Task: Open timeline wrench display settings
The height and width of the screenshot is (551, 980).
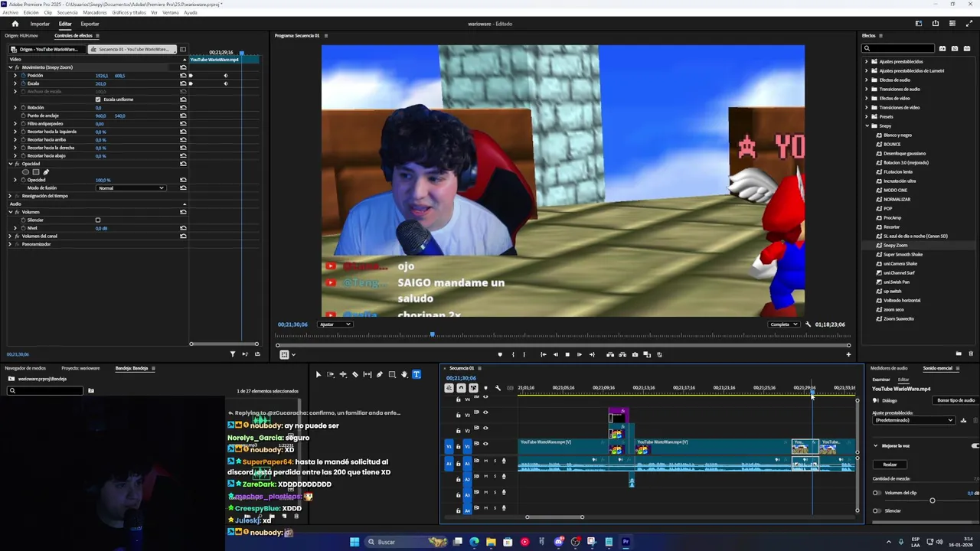Action: (498, 388)
